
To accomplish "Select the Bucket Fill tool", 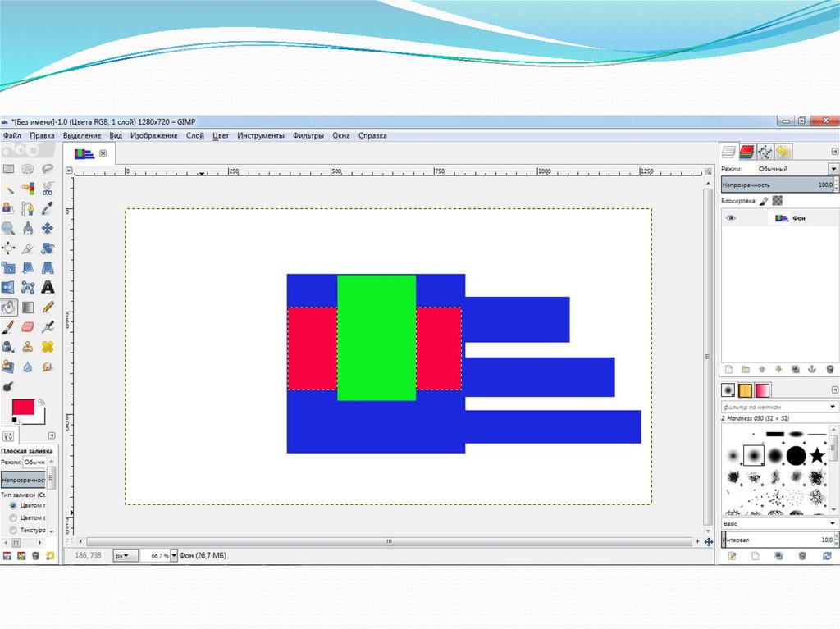I will tap(8, 307).
